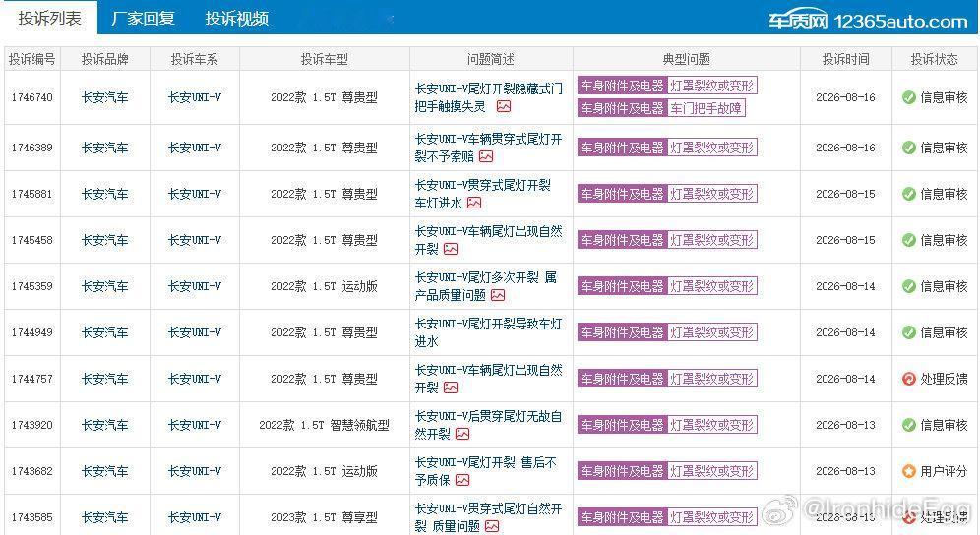Viewport: 980px width, 535px height.
Task: Click model 2022款 1.5T 运动版 in row 1745359
Action: tap(325, 286)
